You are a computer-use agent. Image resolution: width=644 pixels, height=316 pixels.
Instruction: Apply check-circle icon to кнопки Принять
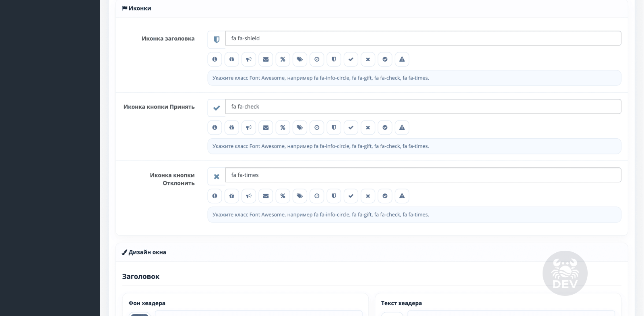click(385, 127)
